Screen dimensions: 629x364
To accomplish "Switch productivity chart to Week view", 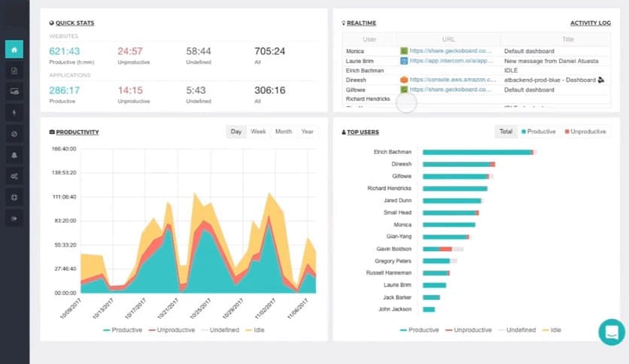I will [x=258, y=132].
